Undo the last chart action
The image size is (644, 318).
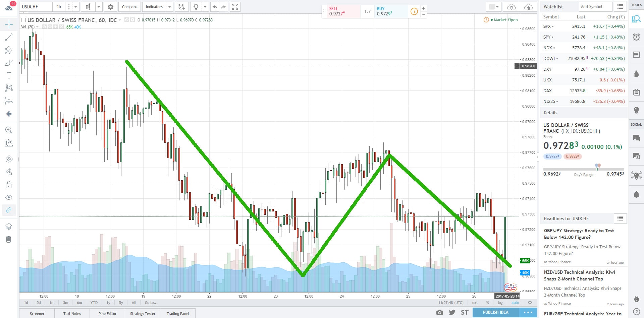click(215, 7)
